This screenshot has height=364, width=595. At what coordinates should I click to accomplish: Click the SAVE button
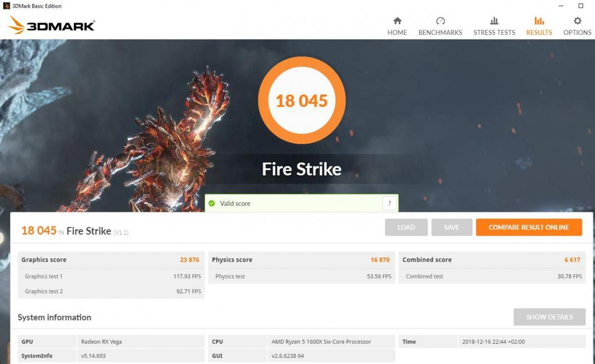tap(451, 227)
